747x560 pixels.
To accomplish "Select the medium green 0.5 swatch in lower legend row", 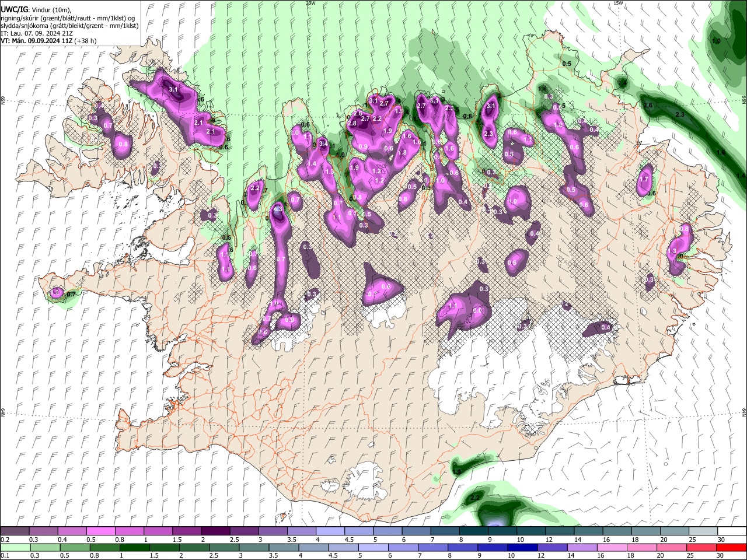I will [x=74, y=547].
